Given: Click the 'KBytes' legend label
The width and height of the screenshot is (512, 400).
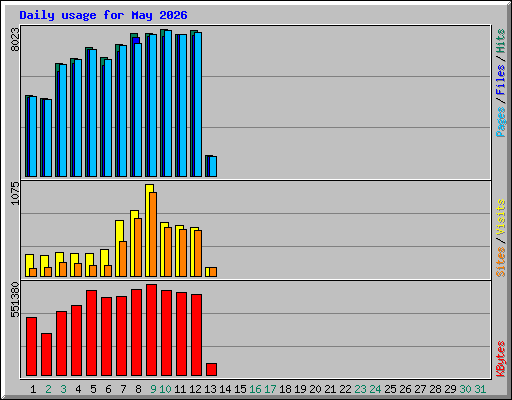Looking at the screenshot, I should click(x=500, y=359).
